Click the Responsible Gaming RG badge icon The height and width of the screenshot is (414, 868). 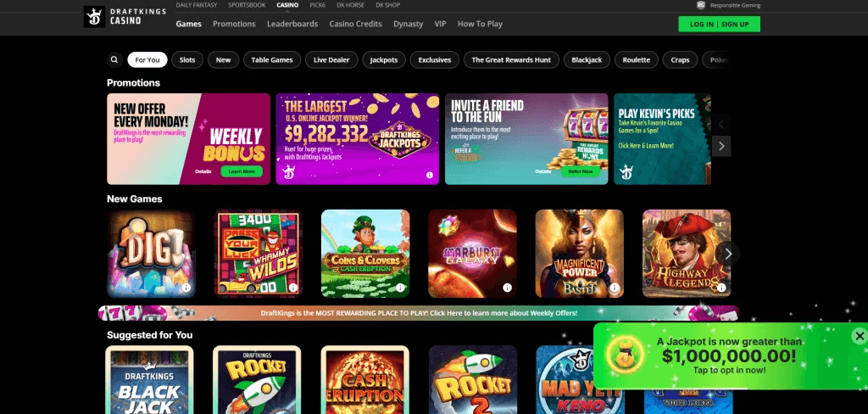tap(701, 5)
